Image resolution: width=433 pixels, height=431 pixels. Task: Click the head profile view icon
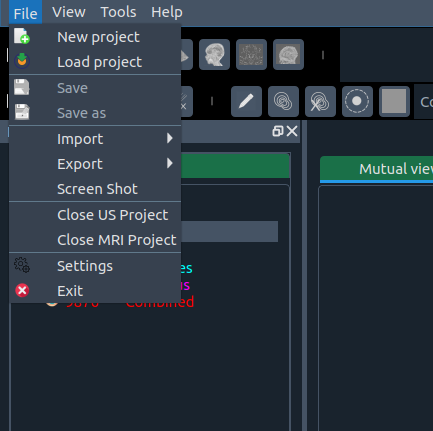[214, 54]
